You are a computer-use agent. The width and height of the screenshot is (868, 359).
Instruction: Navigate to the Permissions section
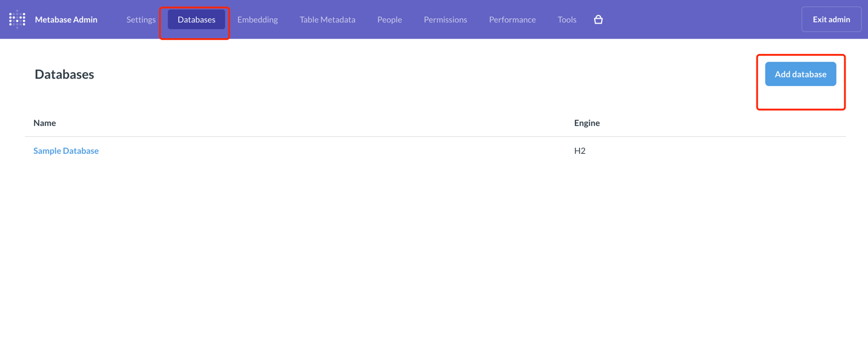[445, 19]
